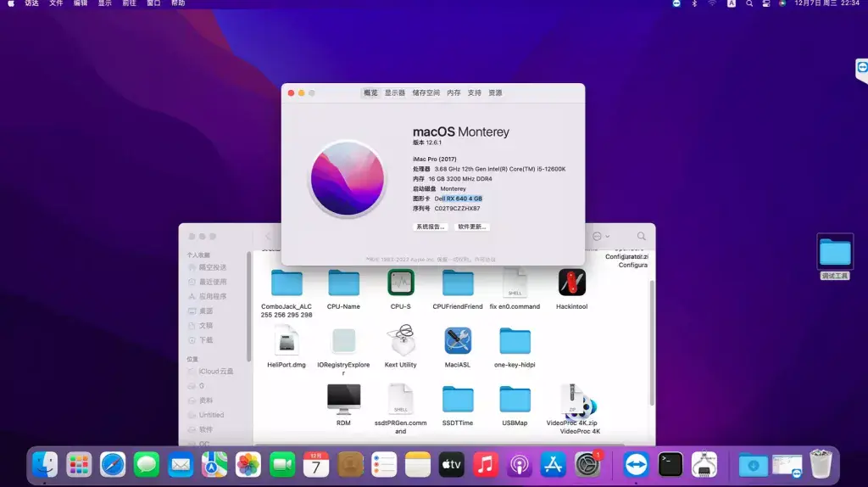
Task: Open Finder from the Dock
Action: [45, 464]
